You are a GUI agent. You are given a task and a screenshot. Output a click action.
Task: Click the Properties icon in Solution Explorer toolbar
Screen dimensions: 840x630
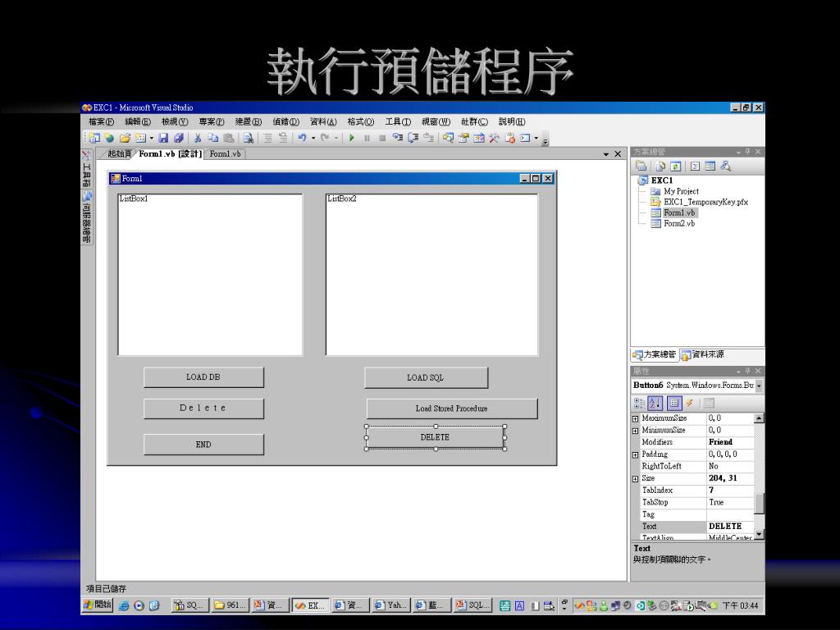coord(641,166)
